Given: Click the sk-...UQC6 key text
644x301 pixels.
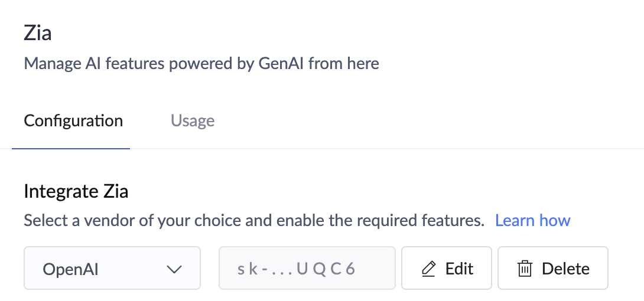Looking at the screenshot, I should pyautogui.click(x=296, y=269).
